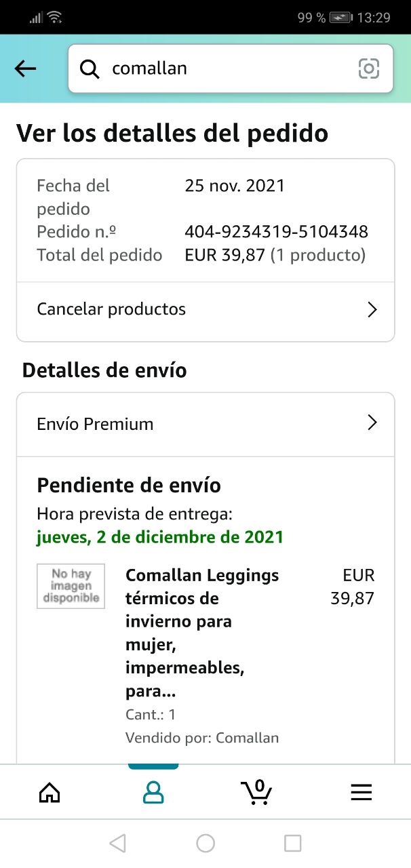This screenshot has height=868, width=411.
Task: Tap the Vendido por: Comallan seller text
Action: (x=202, y=738)
